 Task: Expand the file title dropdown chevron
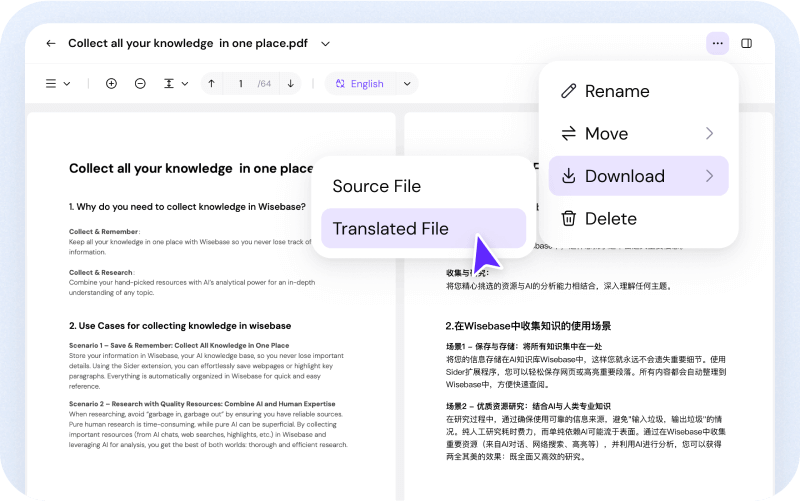[x=326, y=44]
